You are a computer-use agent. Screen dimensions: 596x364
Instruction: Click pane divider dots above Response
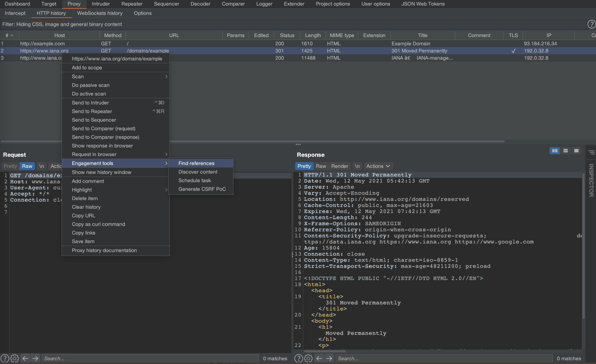tap(298, 144)
